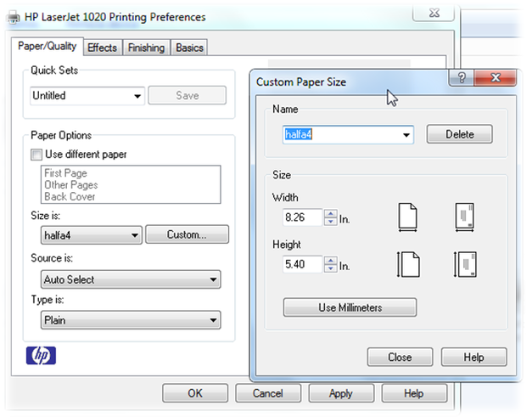Click the Custom... paper size button
This screenshot has height=417, width=532.
pos(187,234)
